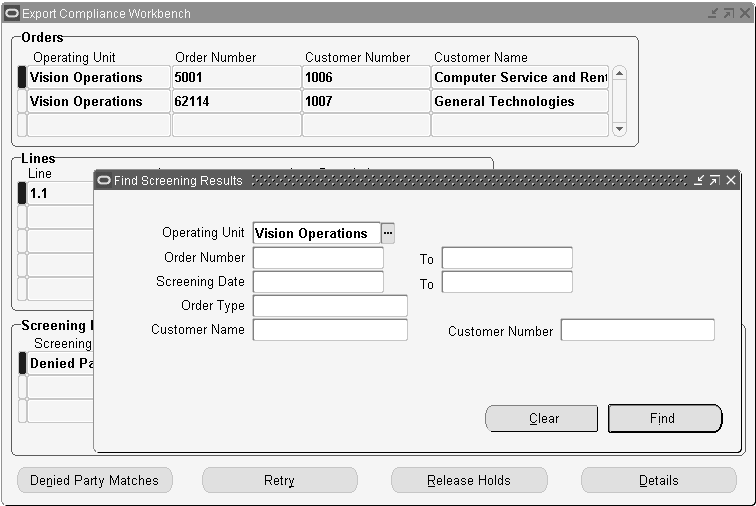Select Computer Service and Rentals customer name

pyautogui.click(x=520, y=77)
